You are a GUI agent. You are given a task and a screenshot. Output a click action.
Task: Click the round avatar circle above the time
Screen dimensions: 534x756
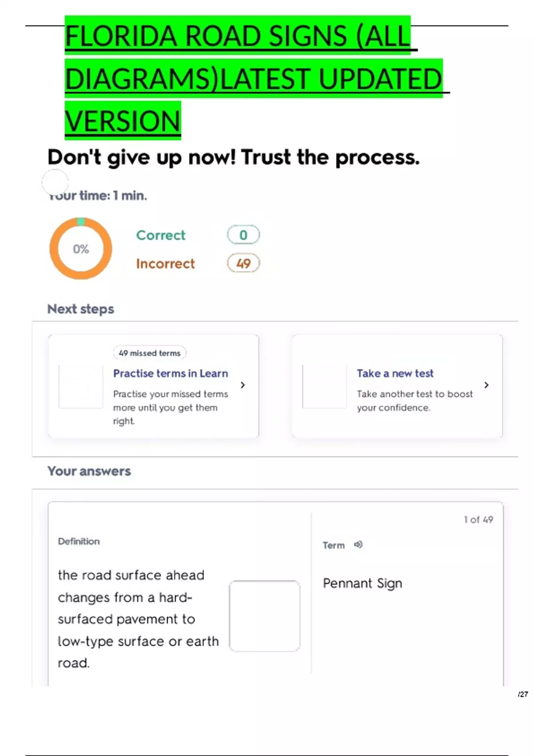pos(55,181)
